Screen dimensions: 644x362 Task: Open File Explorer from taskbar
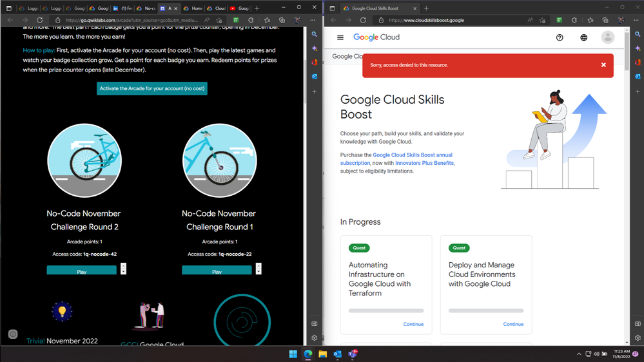(x=322, y=354)
